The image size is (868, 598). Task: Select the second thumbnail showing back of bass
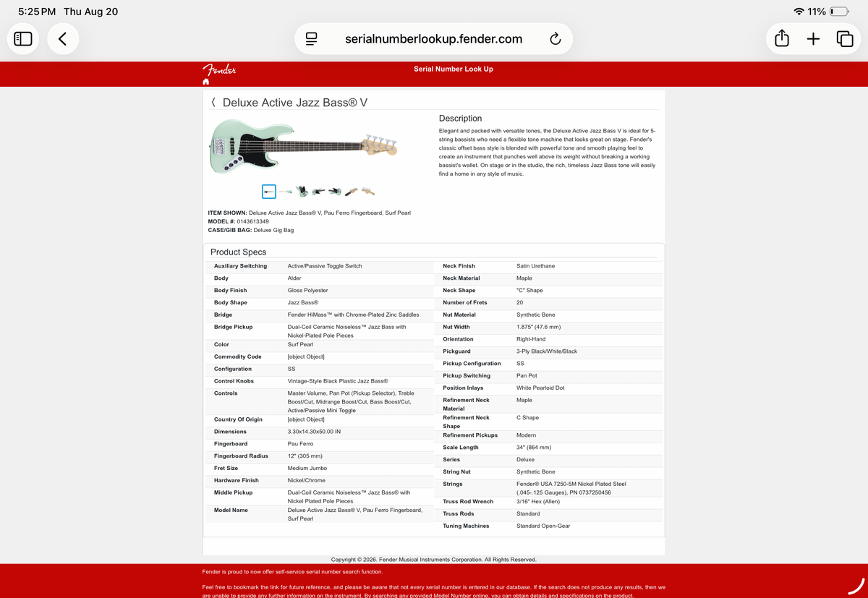(286, 192)
